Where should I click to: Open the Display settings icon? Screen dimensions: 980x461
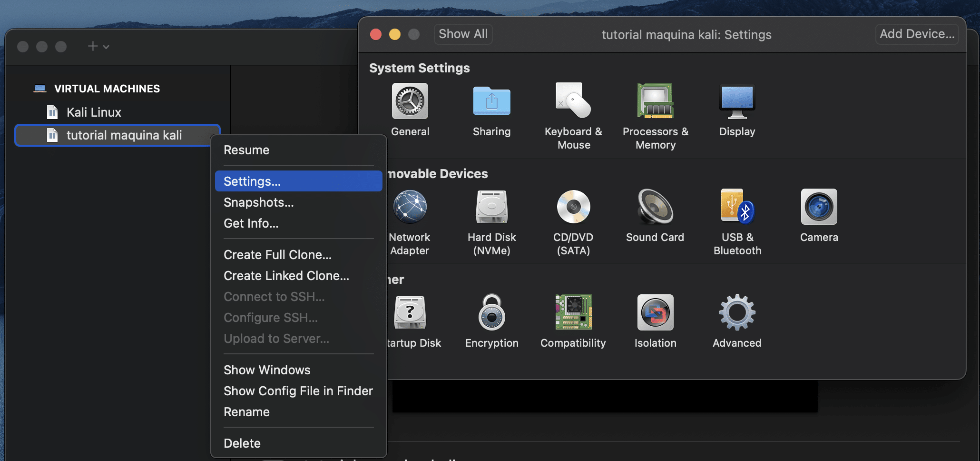[x=737, y=101]
